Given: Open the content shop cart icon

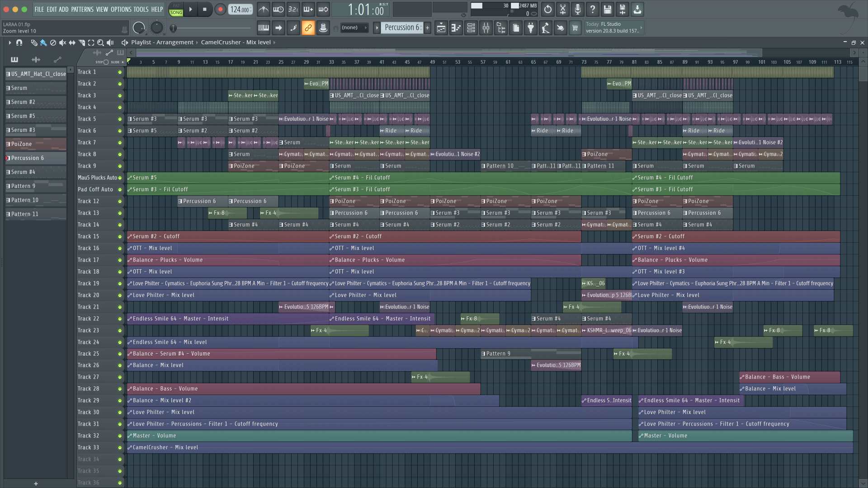Looking at the screenshot, I should click(575, 28).
